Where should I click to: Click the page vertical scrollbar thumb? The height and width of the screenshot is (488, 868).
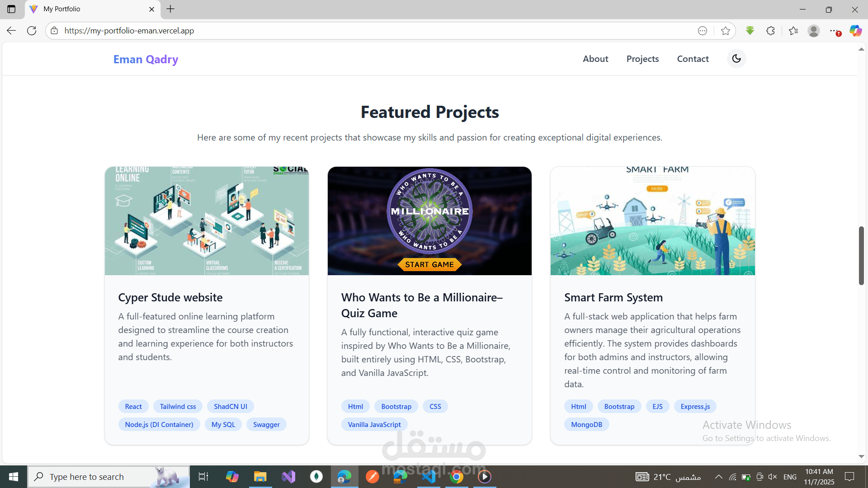click(x=861, y=255)
